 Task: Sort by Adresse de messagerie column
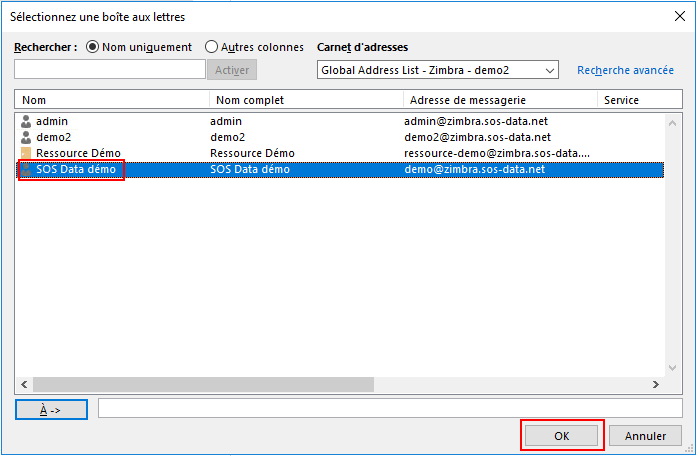click(x=499, y=100)
